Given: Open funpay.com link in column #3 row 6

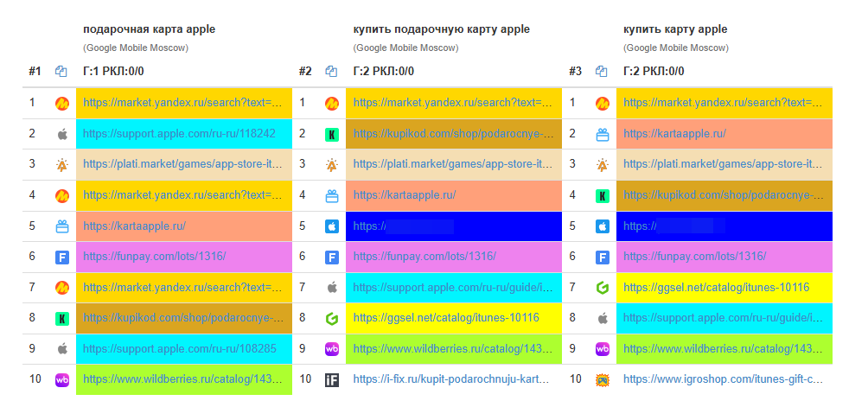Looking at the screenshot, I should coord(694,257).
